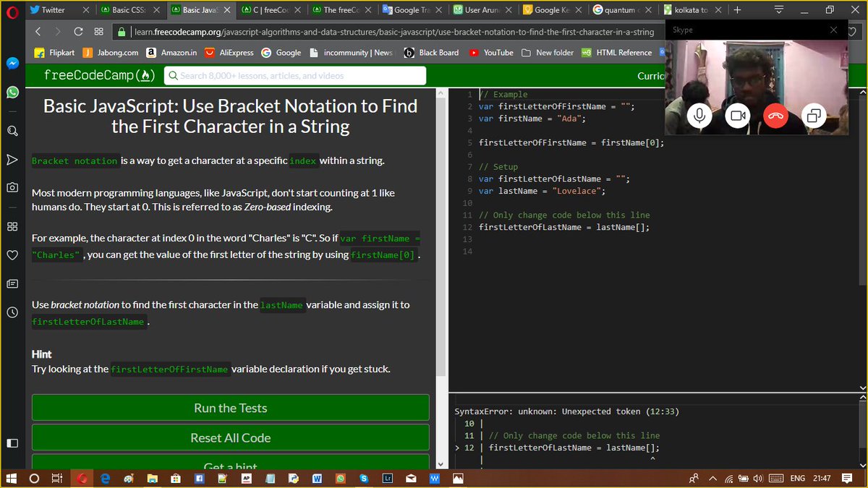Click the freeCodeCamp logo
Viewport: 868px width, 488px height.
click(99, 75)
